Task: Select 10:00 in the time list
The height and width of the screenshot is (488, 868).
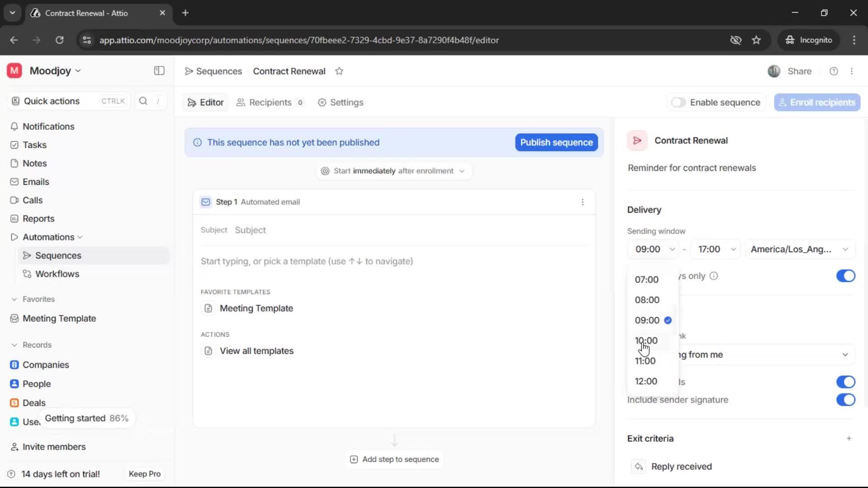Action: [x=646, y=340]
